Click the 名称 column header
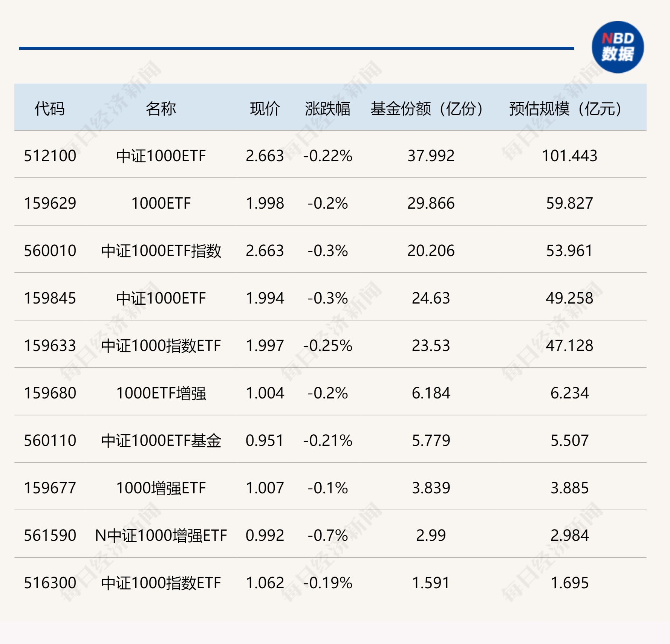Screen dimensions: 670x644 [161, 109]
